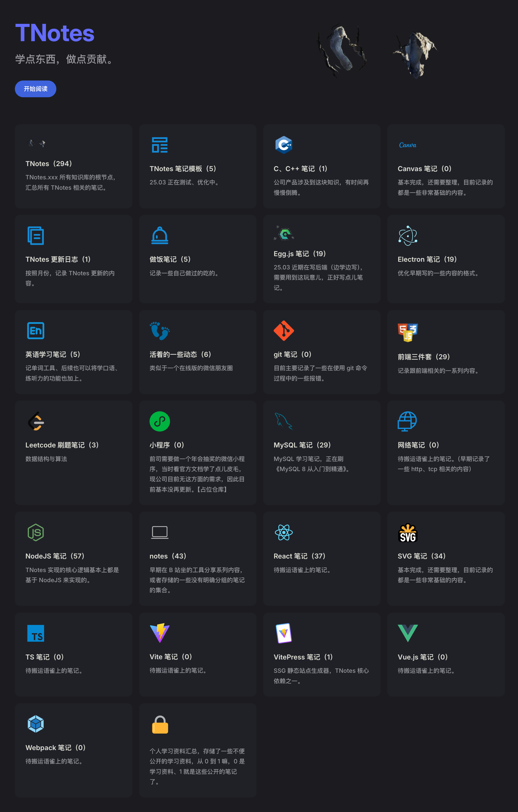Click the green 小程序 icon
This screenshot has height=812, width=518.
click(x=159, y=421)
